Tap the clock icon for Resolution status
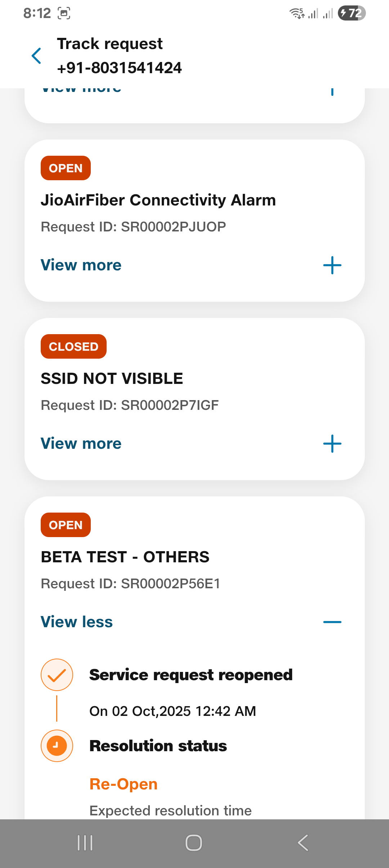The height and width of the screenshot is (868, 389). point(57,745)
